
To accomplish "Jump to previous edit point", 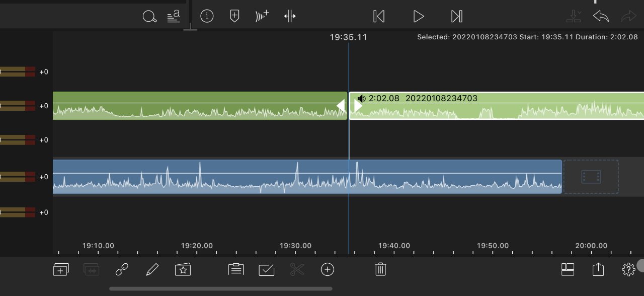I will click(379, 17).
